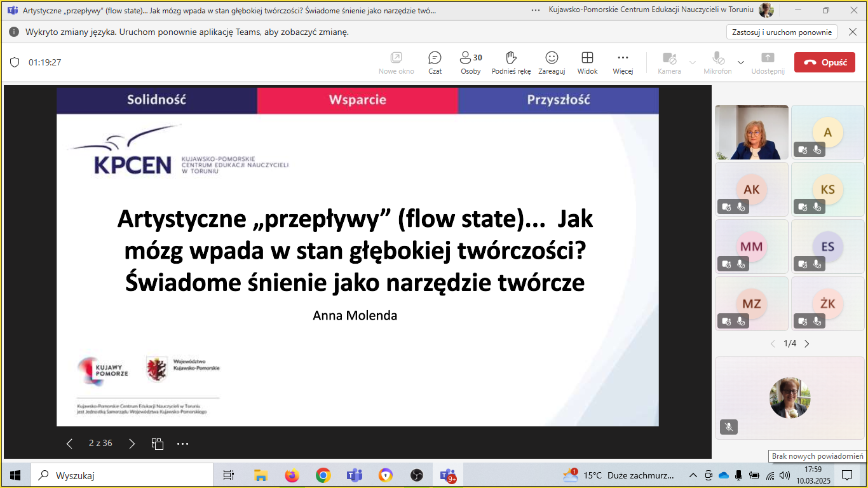Go to previous participants page

point(773,344)
